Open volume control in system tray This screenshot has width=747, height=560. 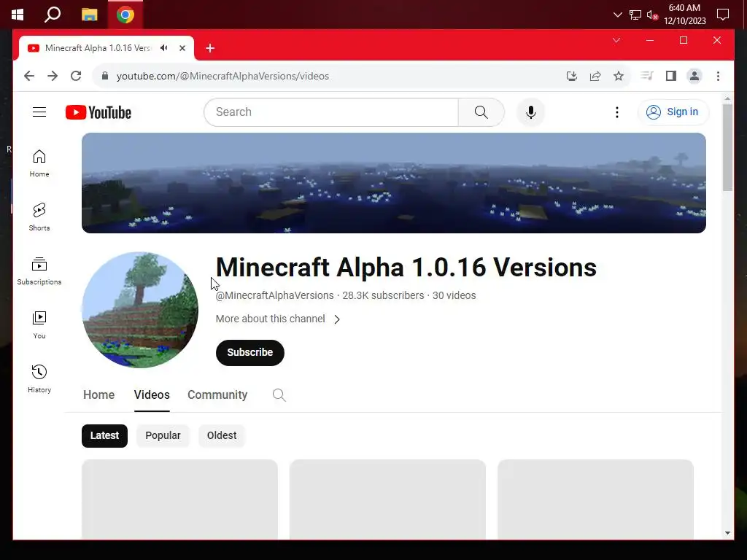pyautogui.click(x=652, y=15)
